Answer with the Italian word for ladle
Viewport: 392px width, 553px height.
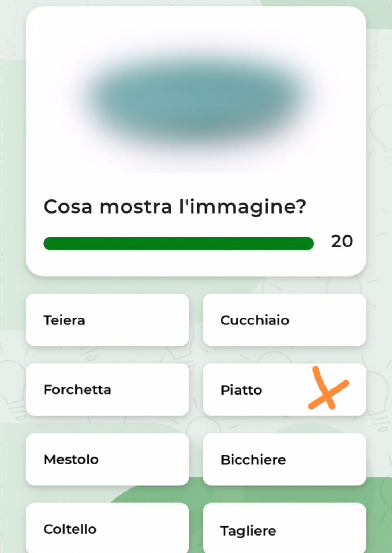tap(107, 459)
